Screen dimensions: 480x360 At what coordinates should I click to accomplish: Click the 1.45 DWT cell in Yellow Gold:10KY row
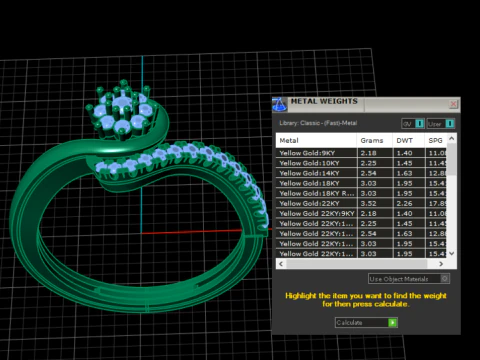coord(409,163)
